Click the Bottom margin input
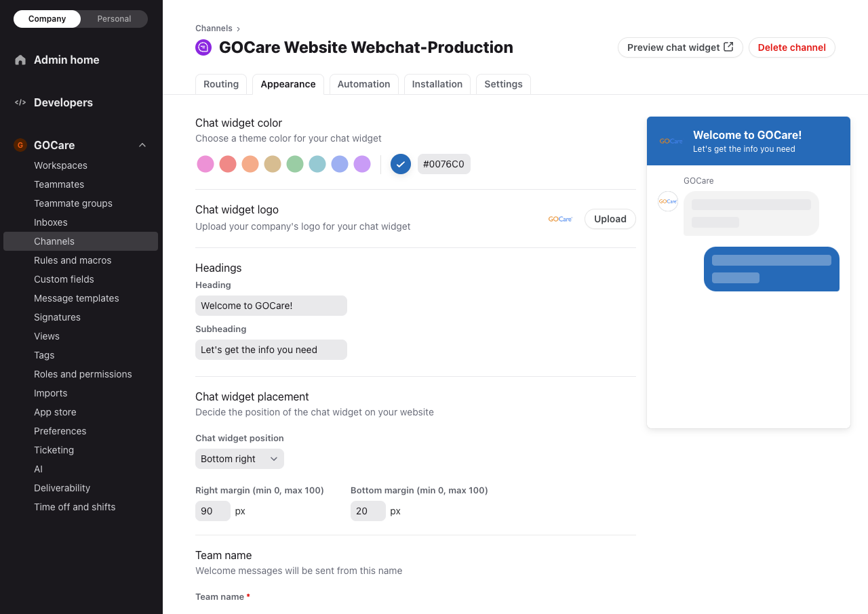The image size is (868, 614). click(x=368, y=511)
